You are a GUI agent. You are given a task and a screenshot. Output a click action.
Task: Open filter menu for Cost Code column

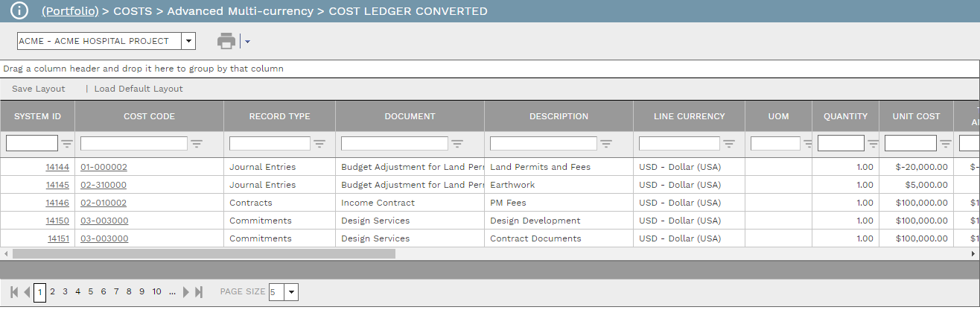pos(197,144)
